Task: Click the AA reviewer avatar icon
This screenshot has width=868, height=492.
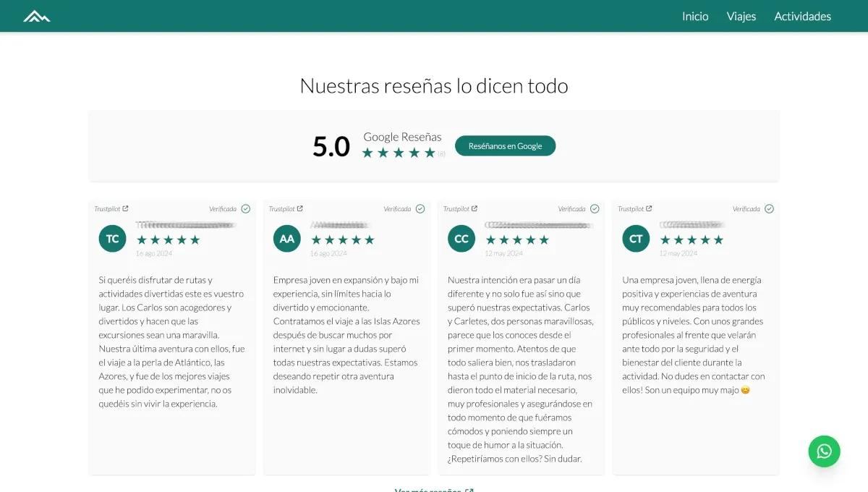Action: tap(286, 238)
